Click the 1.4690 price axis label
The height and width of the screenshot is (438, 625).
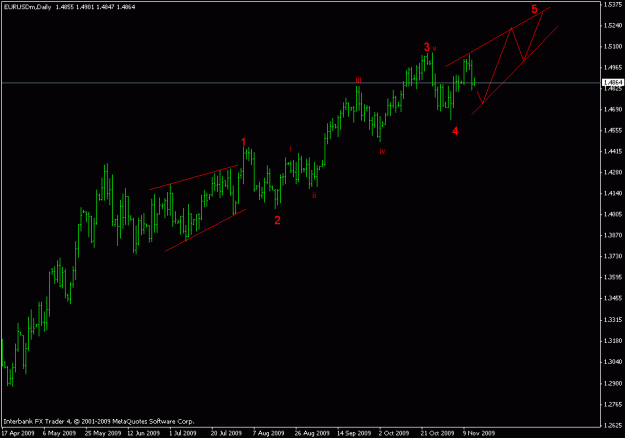(x=613, y=109)
